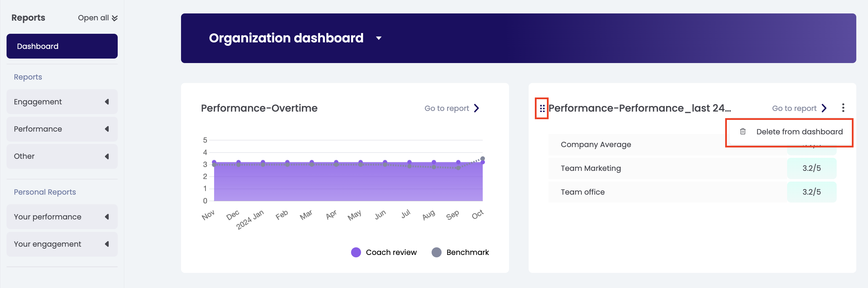
Task: Go to report for Performance-Overtime
Action: 446,108
